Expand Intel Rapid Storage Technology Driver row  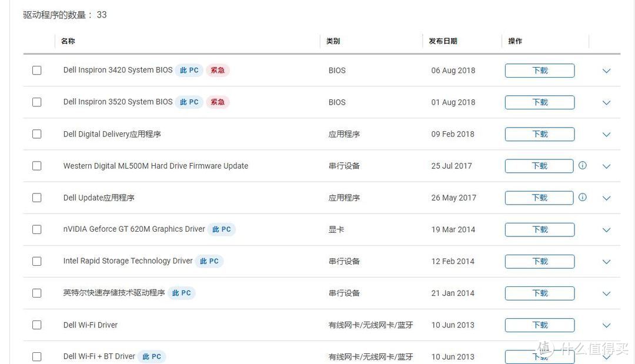[606, 262]
